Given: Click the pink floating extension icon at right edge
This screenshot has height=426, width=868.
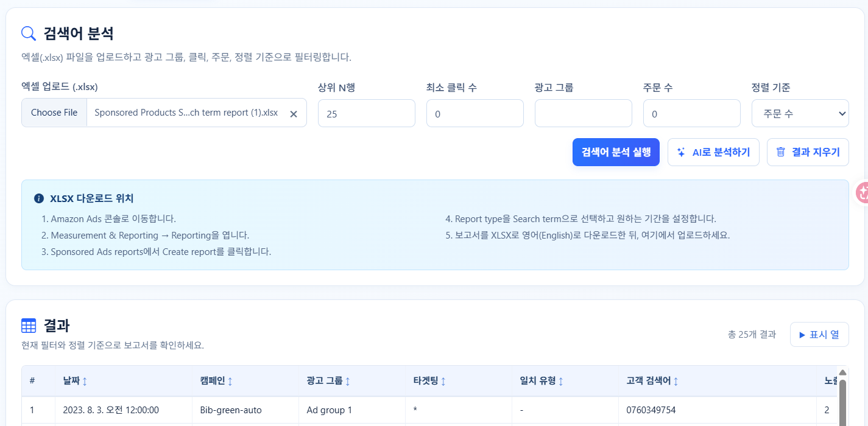Looking at the screenshot, I should coord(863,192).
